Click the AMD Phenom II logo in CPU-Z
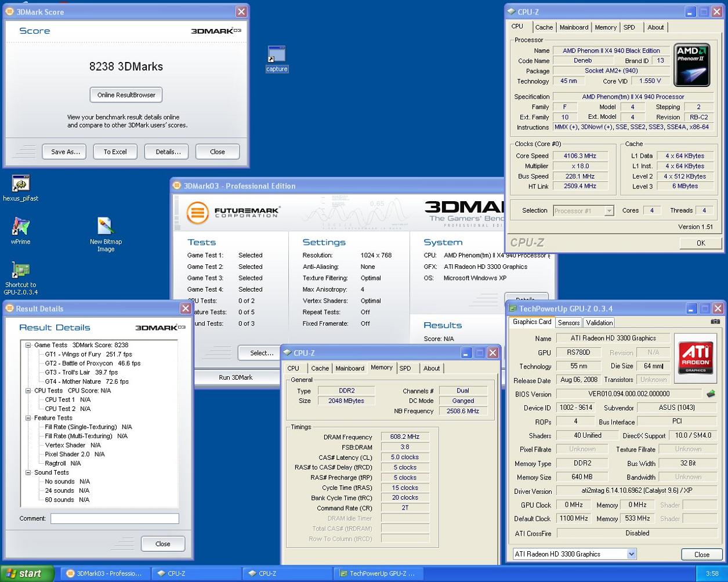This screenshot has width=728, height=582. [x=692, y=66]
